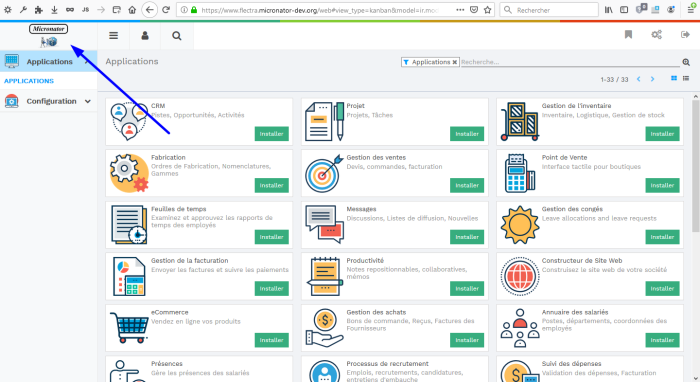Open the Firefox hamburger menu
This screenshot has height=382, width=700.
tap(691, 10)
